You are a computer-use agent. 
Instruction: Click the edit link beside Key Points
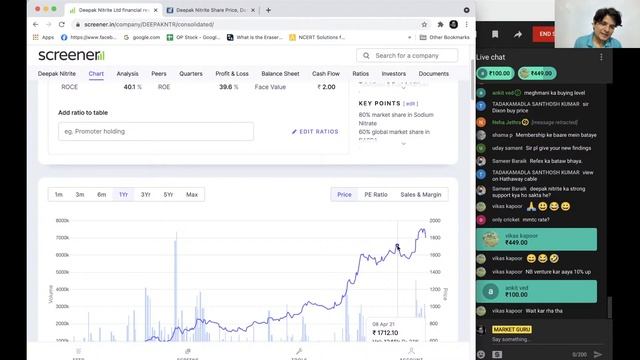point(410,104)
